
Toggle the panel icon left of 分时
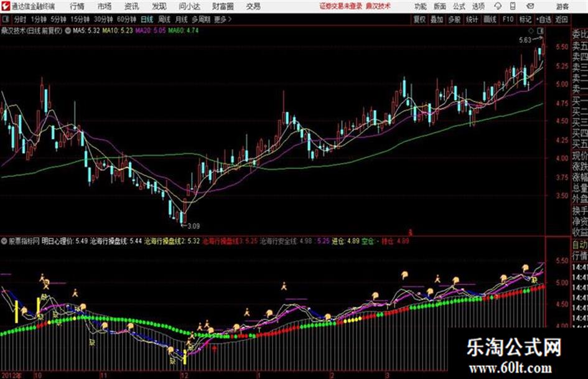pos(5,19)
